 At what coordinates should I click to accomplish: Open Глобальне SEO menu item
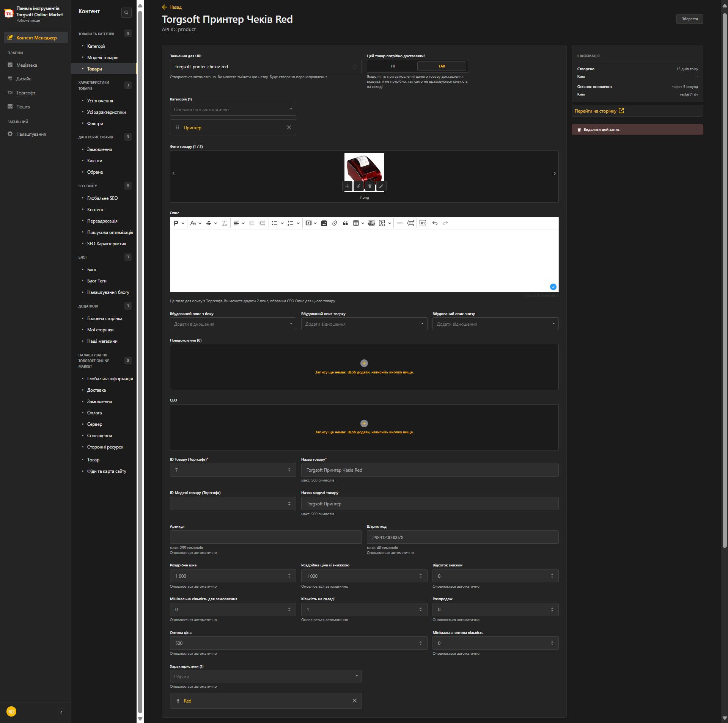[102, 198]
